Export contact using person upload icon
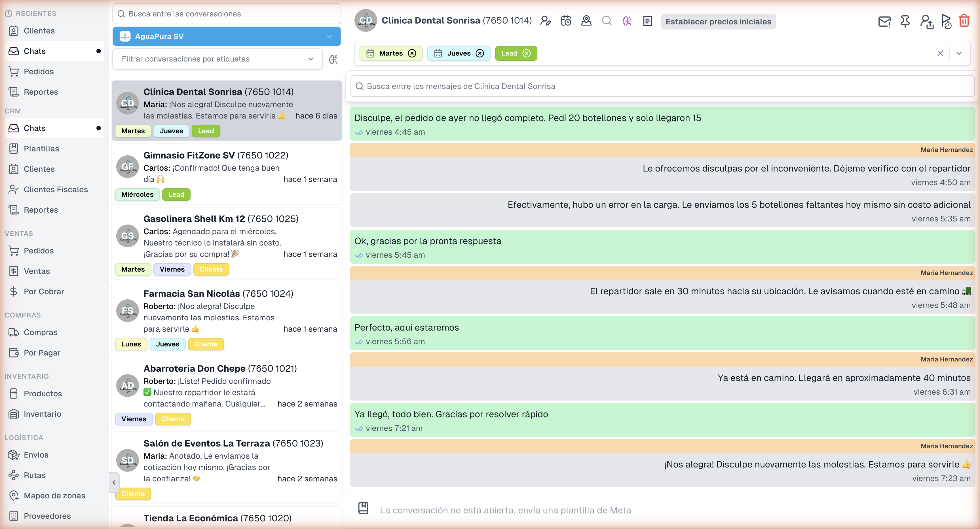 [x=927, y=22]
